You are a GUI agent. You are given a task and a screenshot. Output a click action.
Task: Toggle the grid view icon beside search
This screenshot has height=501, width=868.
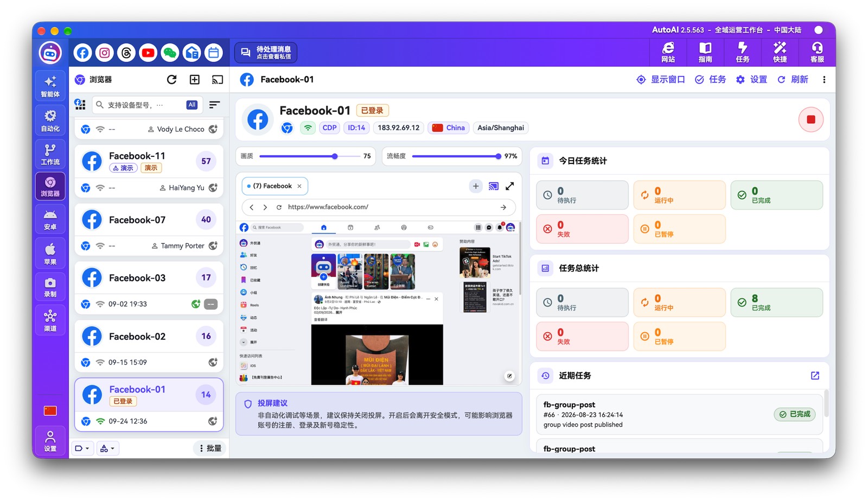pos(80,104)
